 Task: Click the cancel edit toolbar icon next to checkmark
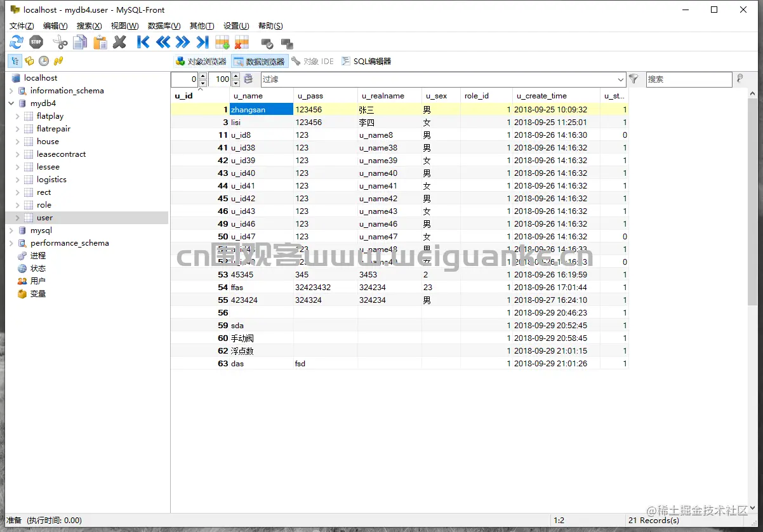(x=287, y=43)
